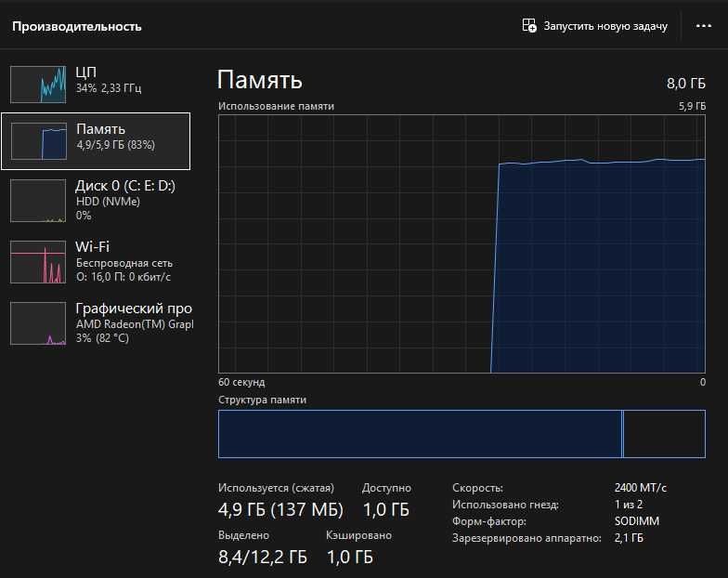Click the Запустить новую задачу button label
Screen dimensions: 728x578
(x=605, y=26)
